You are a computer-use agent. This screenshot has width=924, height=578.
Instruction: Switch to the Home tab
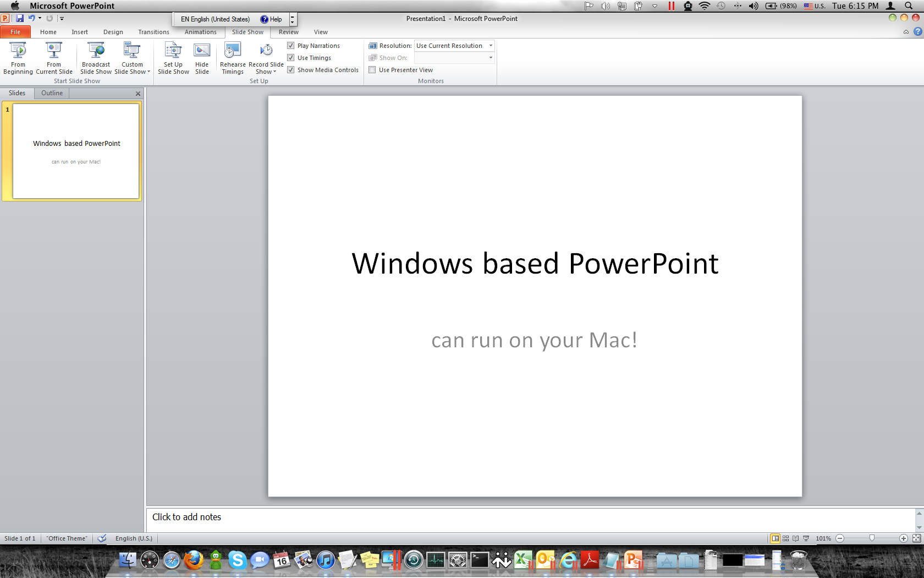point(48,32)
